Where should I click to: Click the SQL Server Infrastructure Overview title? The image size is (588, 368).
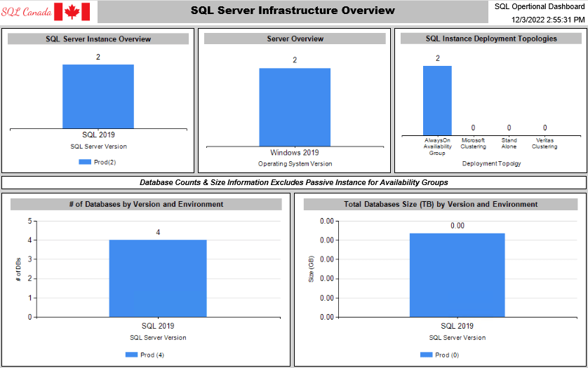tap(293, 11)
